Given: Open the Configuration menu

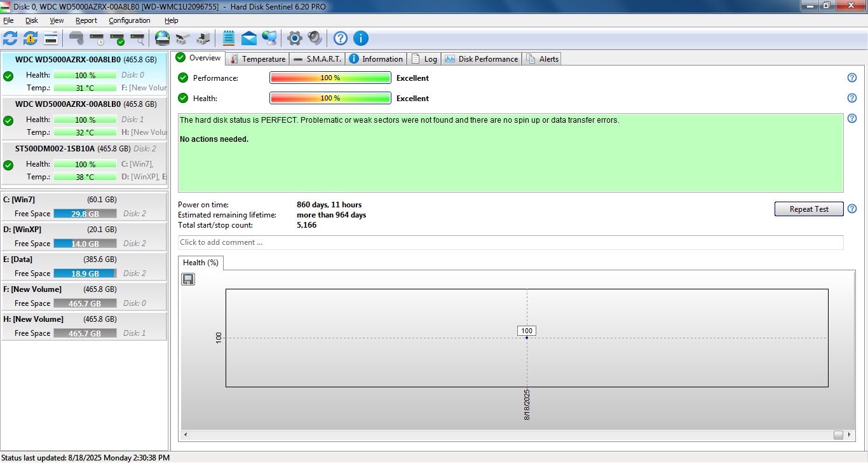Looking at the screenshot, I should click(x=130, y=20).
